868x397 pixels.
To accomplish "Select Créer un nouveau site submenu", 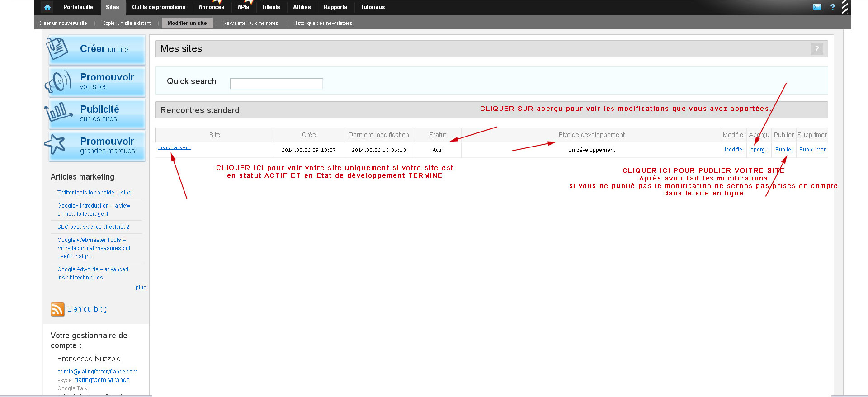I will click(x=63, y=23).
